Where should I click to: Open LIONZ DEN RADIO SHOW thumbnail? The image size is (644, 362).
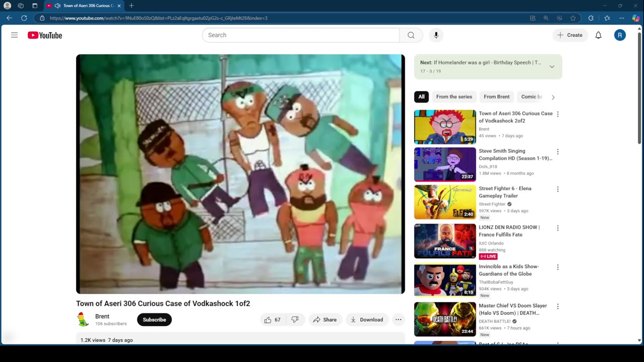click(445, 241)
